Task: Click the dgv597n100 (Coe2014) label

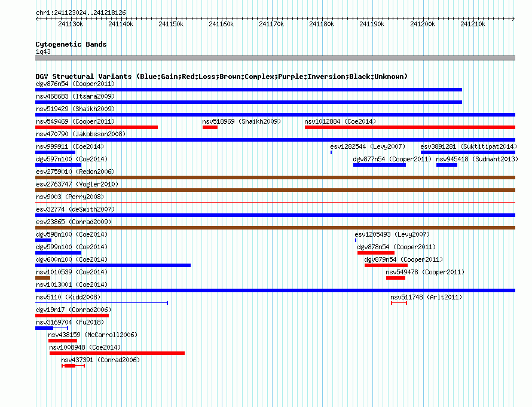Action: [x=72, y=159]
